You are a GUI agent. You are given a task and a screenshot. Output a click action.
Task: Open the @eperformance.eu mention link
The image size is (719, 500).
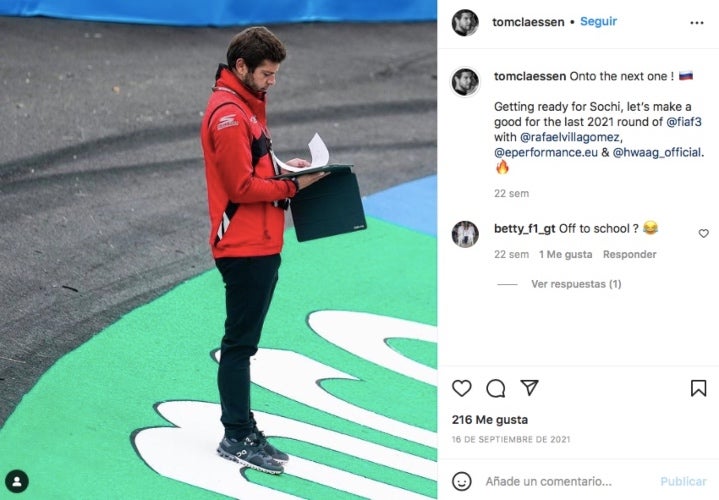546,152
